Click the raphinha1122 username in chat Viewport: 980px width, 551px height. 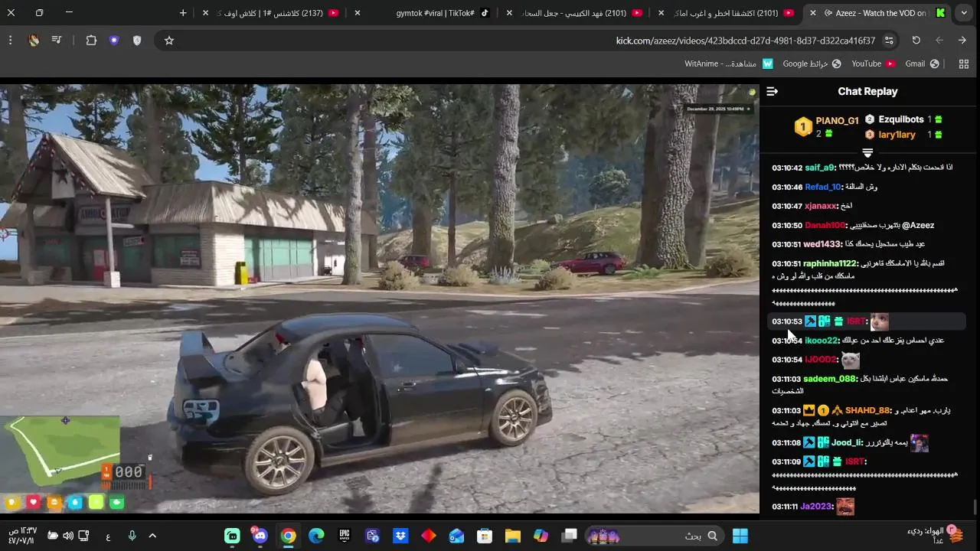[x=830, y=263]
